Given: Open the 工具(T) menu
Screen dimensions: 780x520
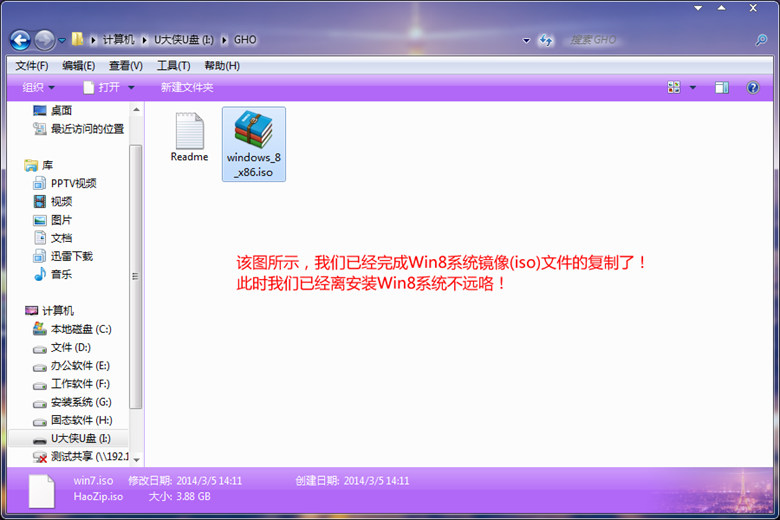Looking at the screenshot, I should 174,66.
